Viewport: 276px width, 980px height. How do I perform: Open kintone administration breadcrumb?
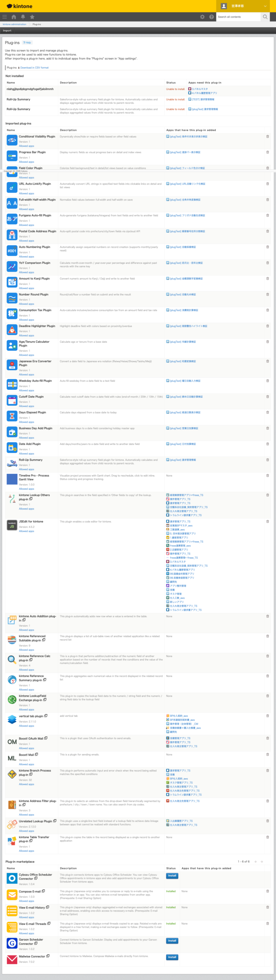(15, 24)
